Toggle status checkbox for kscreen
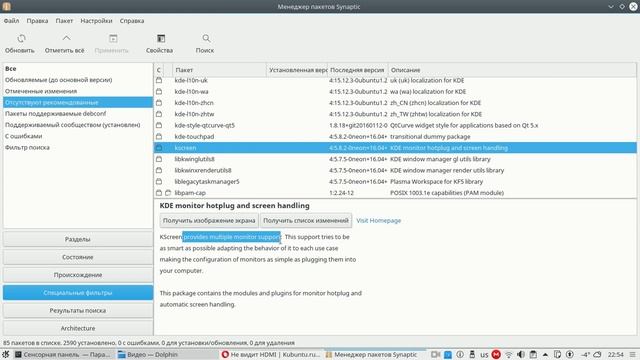640x360 pixels. point(159,148)
